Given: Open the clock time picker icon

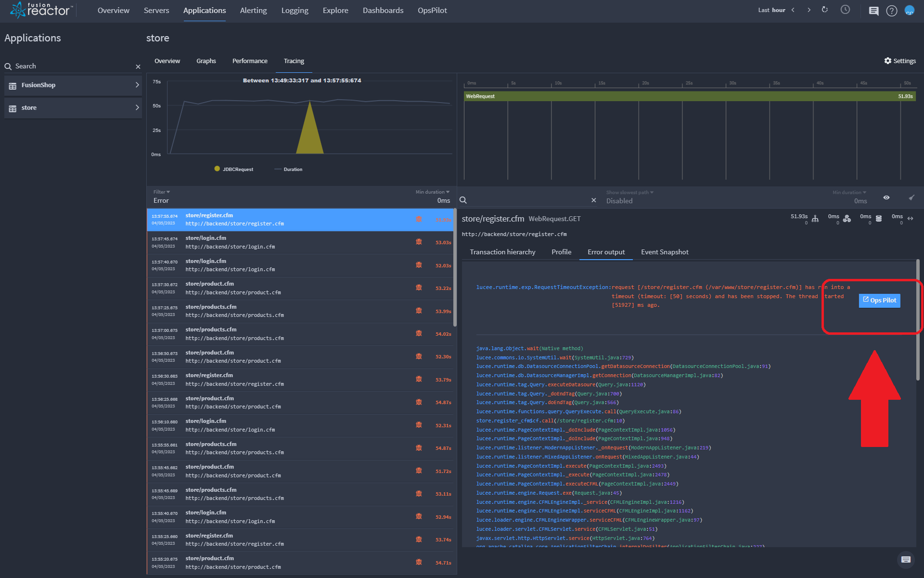Looking at the screenshot, I should (x=845, y=10).
